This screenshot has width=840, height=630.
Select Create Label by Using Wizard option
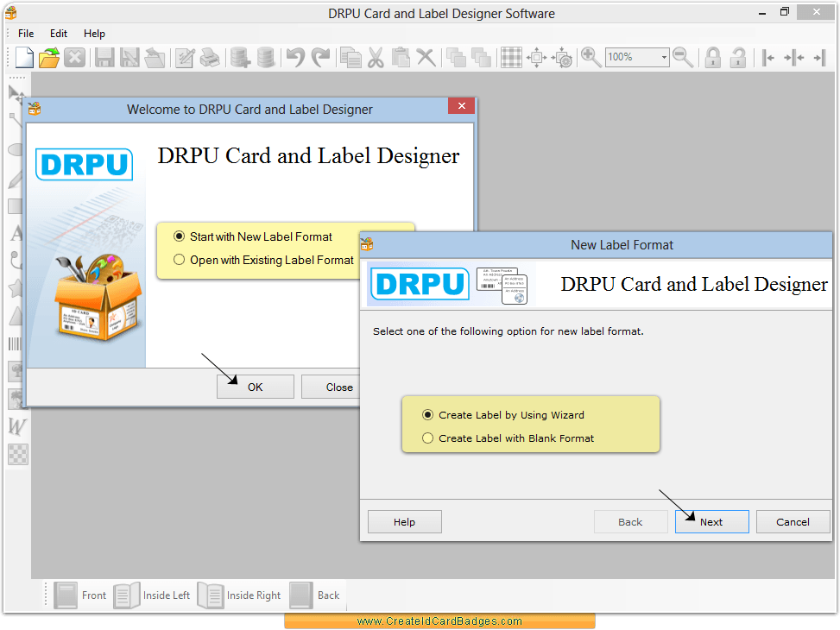coord(503,415)
